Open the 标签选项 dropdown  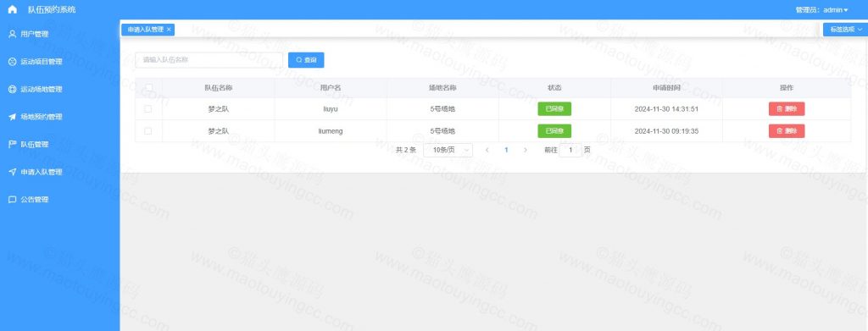(x=845, y=30)
